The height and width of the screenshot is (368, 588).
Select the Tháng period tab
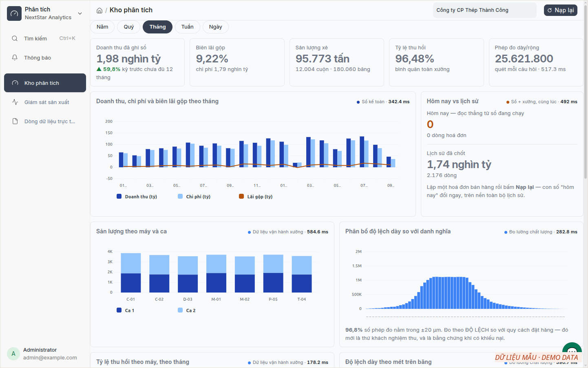[x=157, y=27]
